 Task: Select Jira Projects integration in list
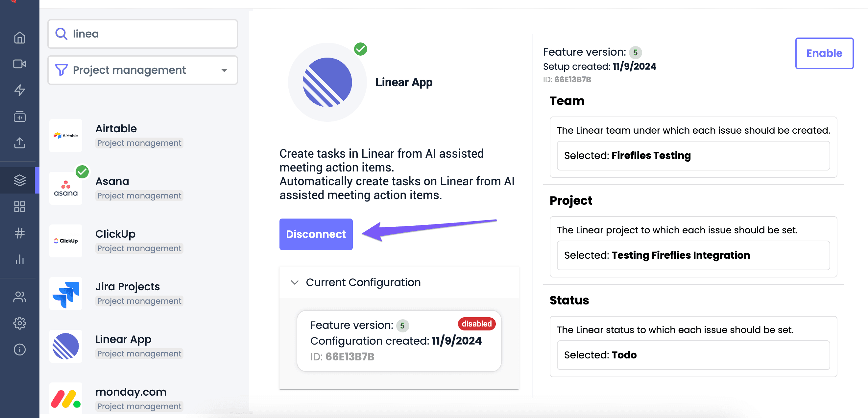click(143, 294)
